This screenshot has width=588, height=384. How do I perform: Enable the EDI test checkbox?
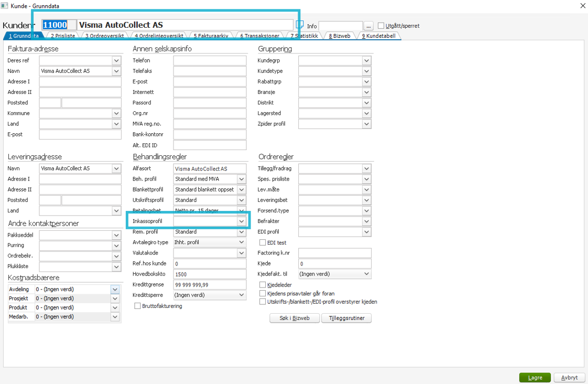[x=263, y=242]
